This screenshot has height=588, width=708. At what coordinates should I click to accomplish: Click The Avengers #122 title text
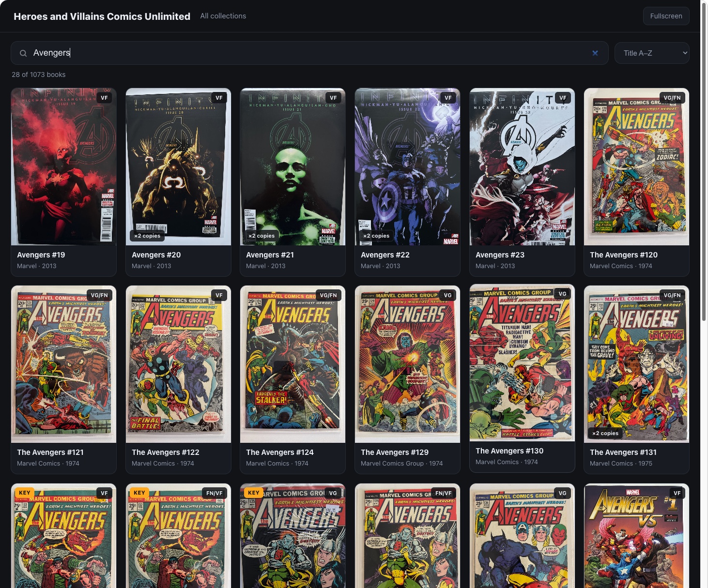click(x=166, y=452)
